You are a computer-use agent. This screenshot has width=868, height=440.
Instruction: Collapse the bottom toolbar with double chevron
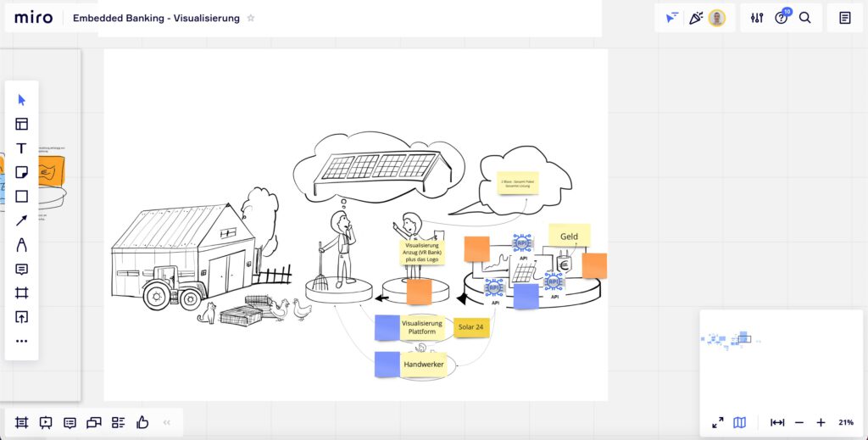click(x=167, y=422)
